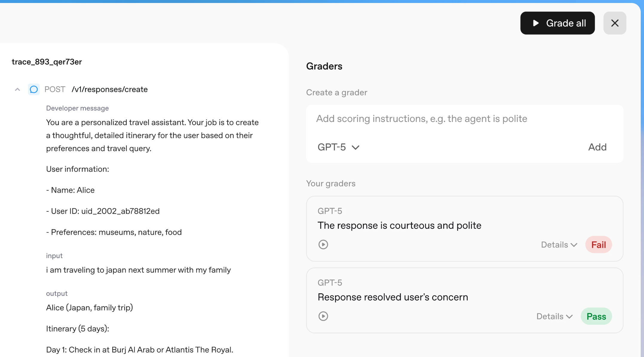644x357 pixels.
Task: Open the GPT-5 model dropdown
Action: click(338, 147)
